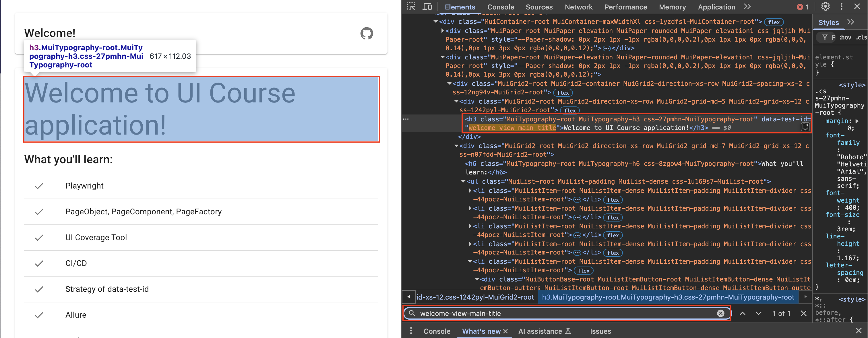Select the Elements tab
Screen dimensions: 868x338
click(x=460, y=7)
